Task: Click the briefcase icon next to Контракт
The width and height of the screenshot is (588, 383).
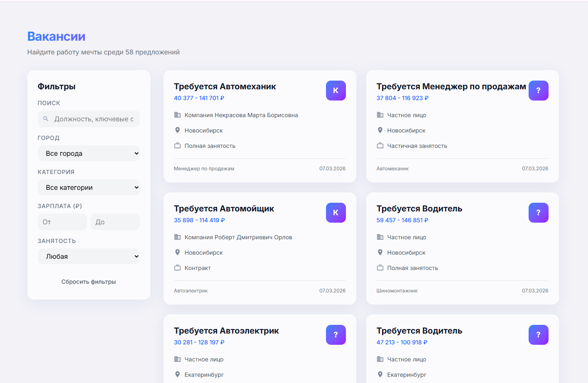Action: coord(177,268)
